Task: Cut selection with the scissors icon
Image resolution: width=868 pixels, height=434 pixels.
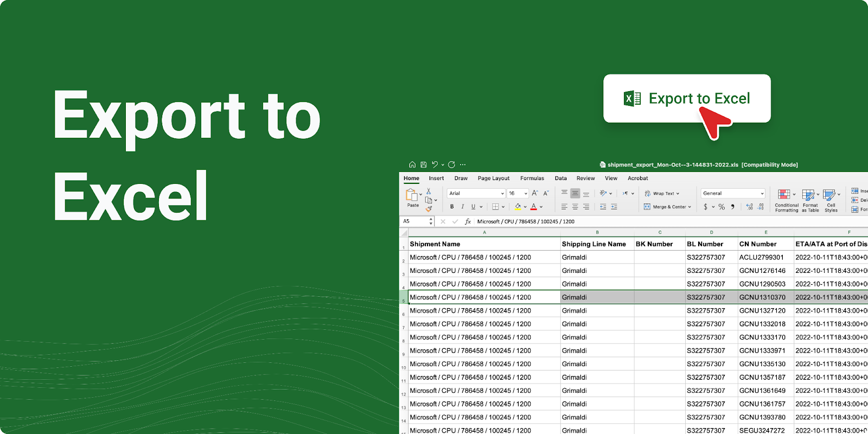Action: (429, 191)
